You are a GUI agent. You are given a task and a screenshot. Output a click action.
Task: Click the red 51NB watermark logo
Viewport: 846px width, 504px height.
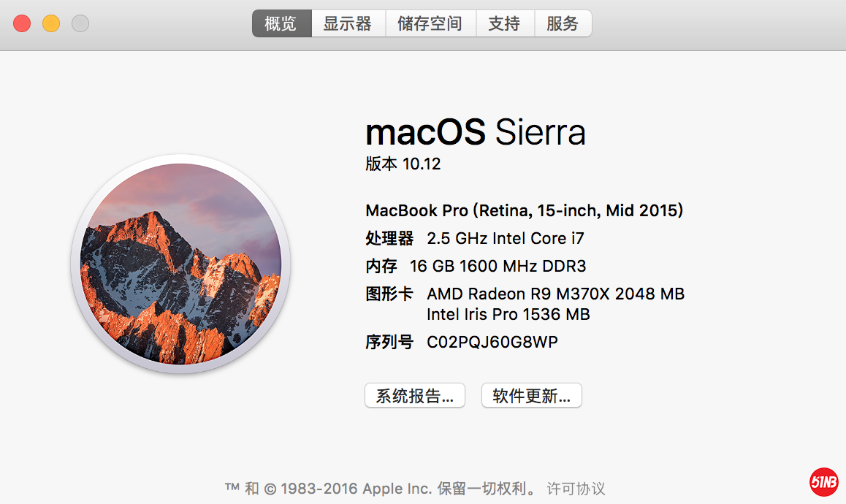coord(824,481)
